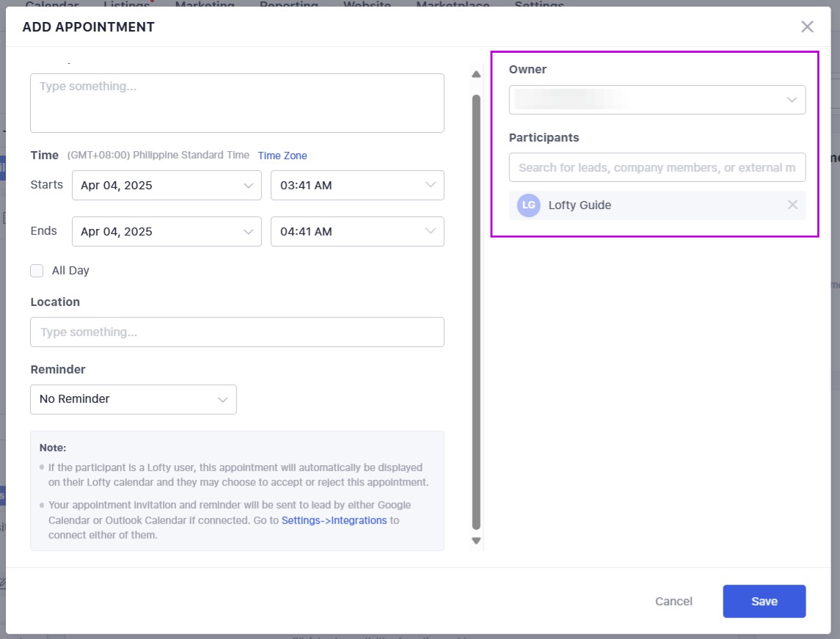Viewport: 840px width, 639px height.
Task: Expand the Reminder dropdown
Action: [134, 399]
